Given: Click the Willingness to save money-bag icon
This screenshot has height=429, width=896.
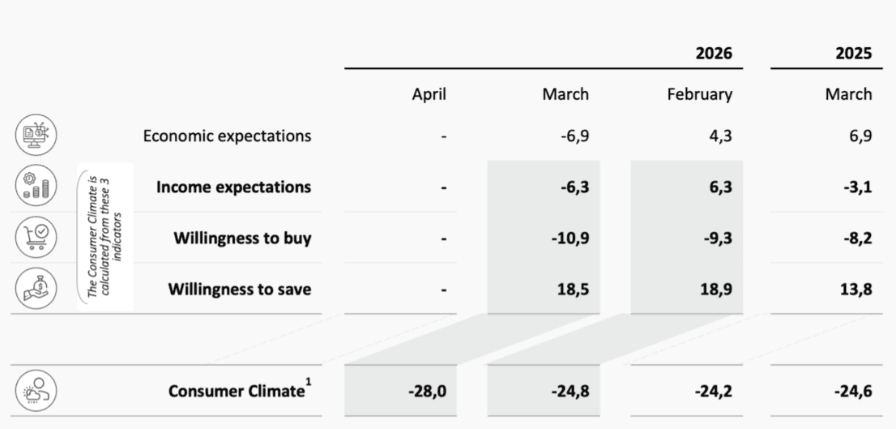Looking at the screenshot, I should point(37,289).
